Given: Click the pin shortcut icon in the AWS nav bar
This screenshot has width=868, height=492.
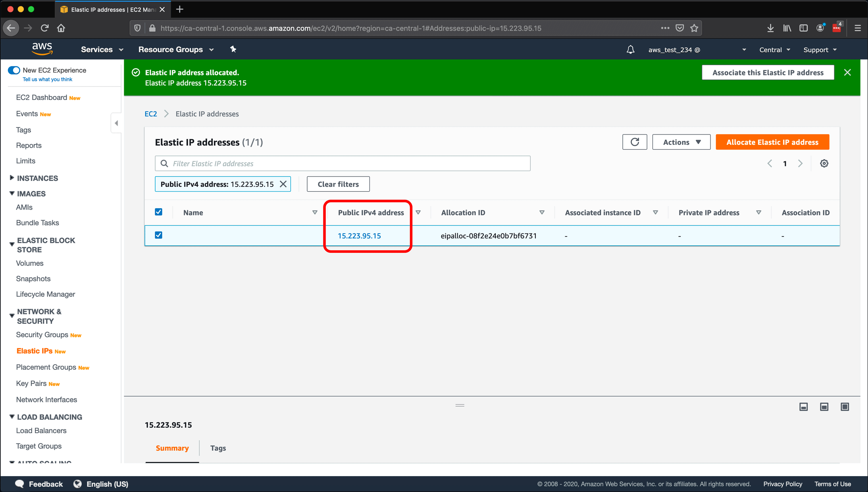Looking at the screenshot, I should pyautogui.click(x=233, y=49).
